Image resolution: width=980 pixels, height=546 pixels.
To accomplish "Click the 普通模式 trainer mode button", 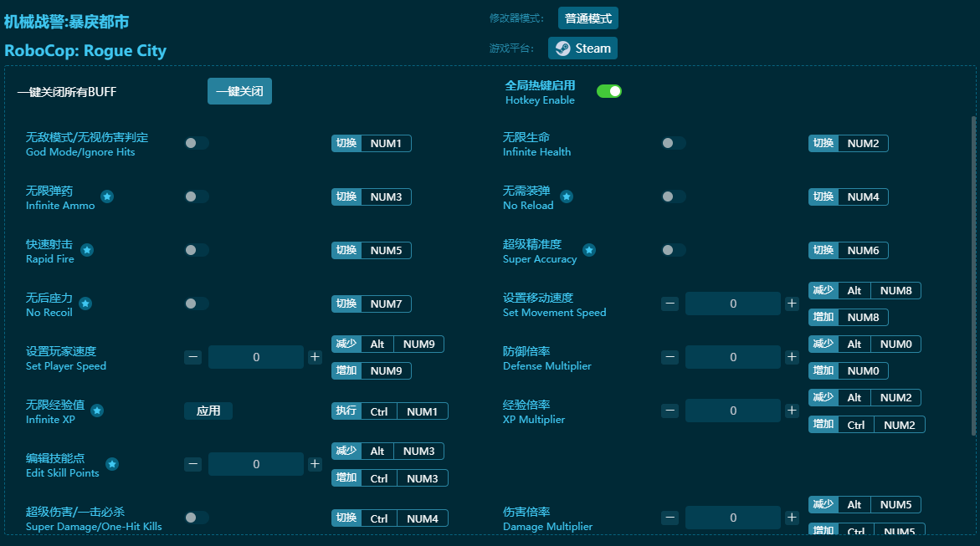I will click(x=587, y=18).
